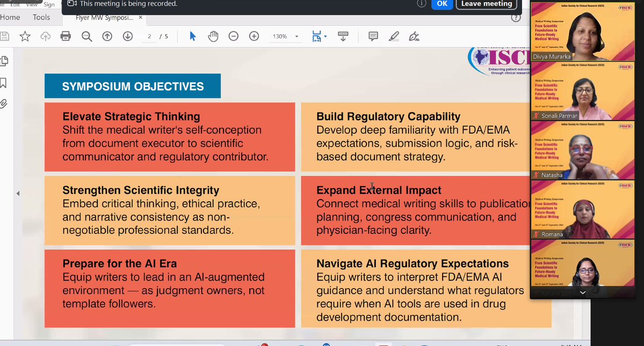Click the SYMPOSIUM OBJECTIVES heading

click(x=133, y=86)
